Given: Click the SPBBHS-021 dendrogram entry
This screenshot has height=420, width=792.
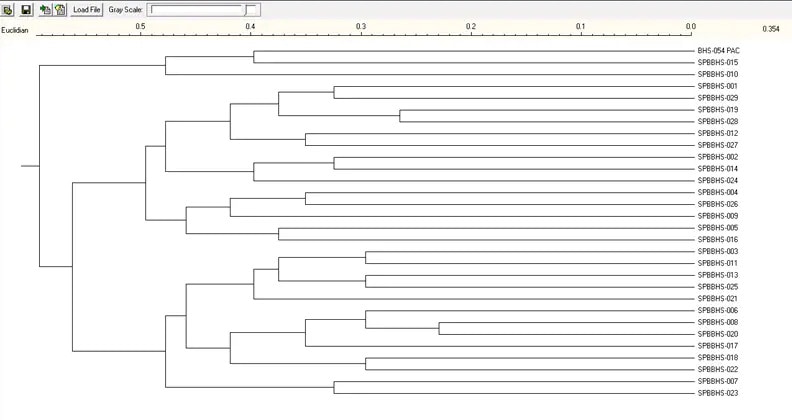Looking at the screenshot, I should (717, 299).
